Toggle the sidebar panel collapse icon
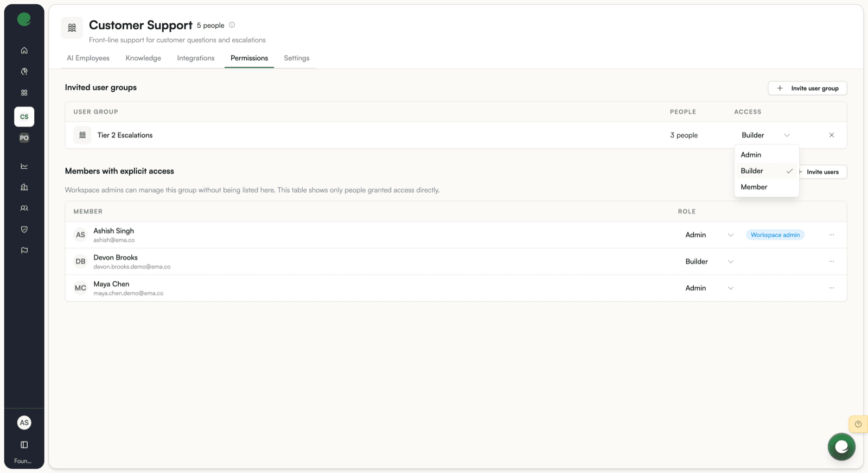 click(x=24, y=445)
